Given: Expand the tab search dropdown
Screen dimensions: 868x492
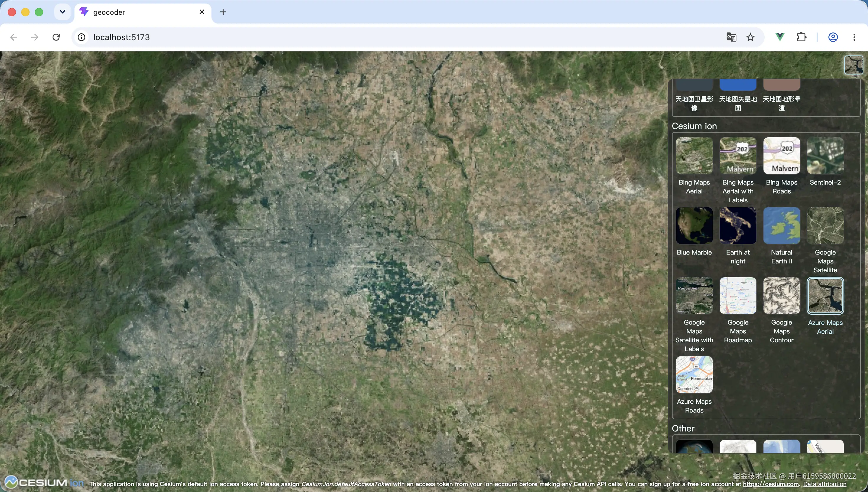Looking at the screenshot, I should pos(63,12).
